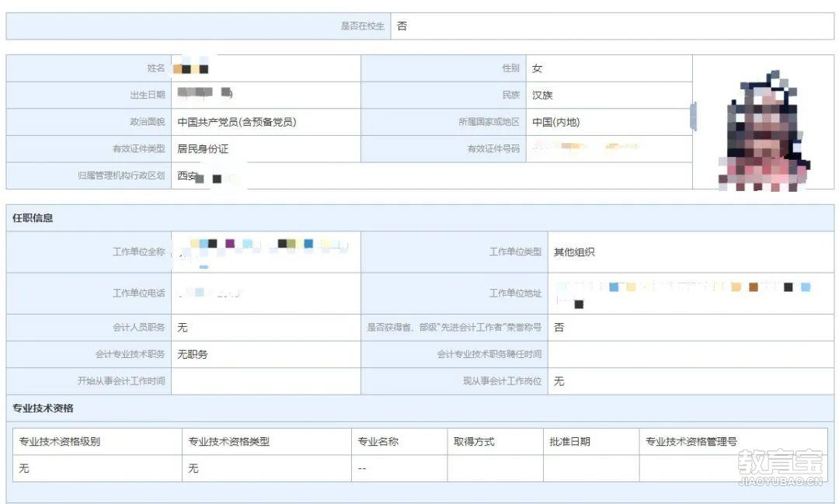The height and width of the screenshot is (504, 839).
Task: Click the '取得方式' column header
Action: click(x=474, y=441)
